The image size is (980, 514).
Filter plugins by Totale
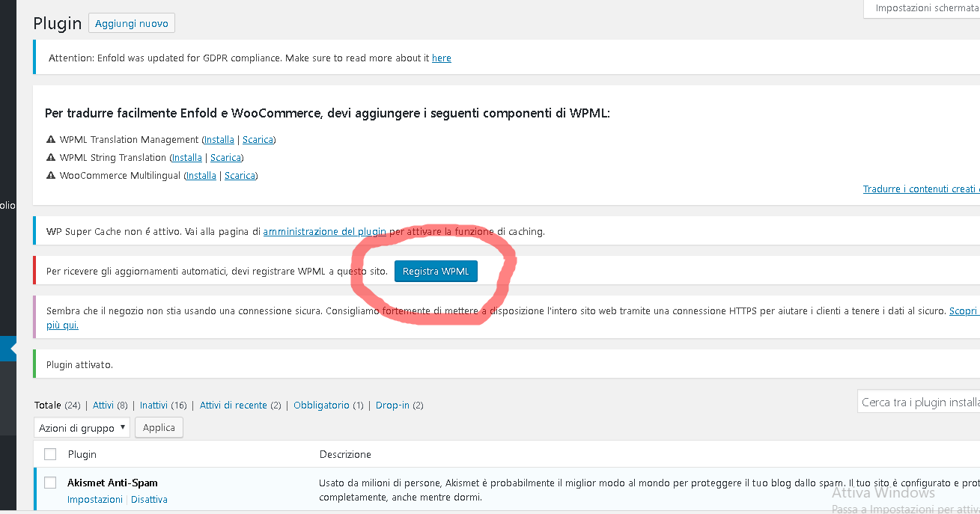click(x=48, y=405)
